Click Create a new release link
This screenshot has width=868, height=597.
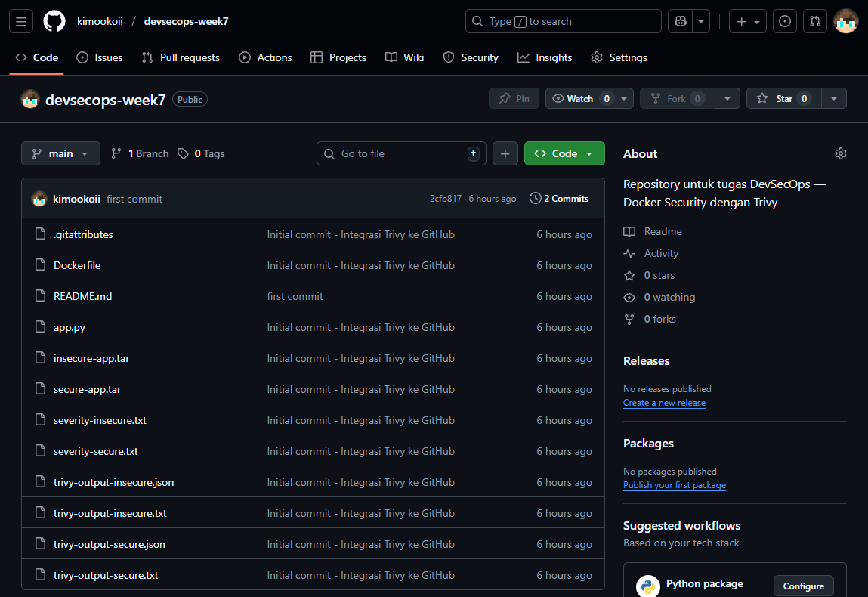[664, 403]
